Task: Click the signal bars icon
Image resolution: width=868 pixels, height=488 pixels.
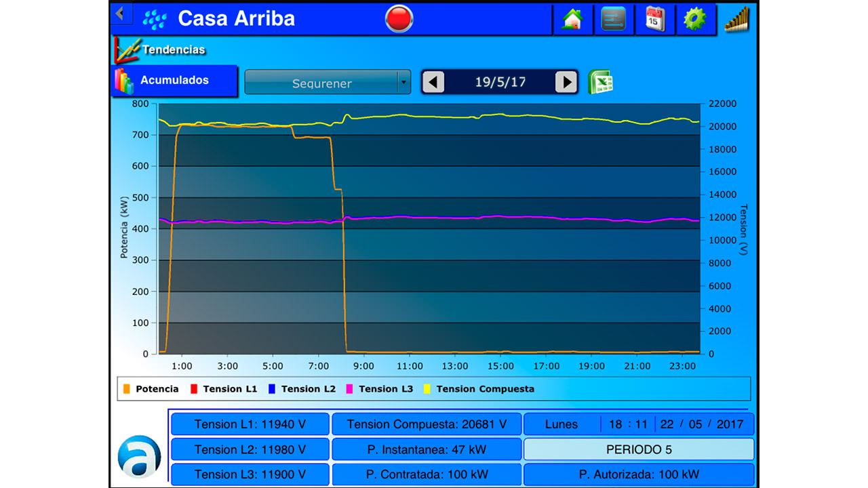Action: [x=737, y=19]
